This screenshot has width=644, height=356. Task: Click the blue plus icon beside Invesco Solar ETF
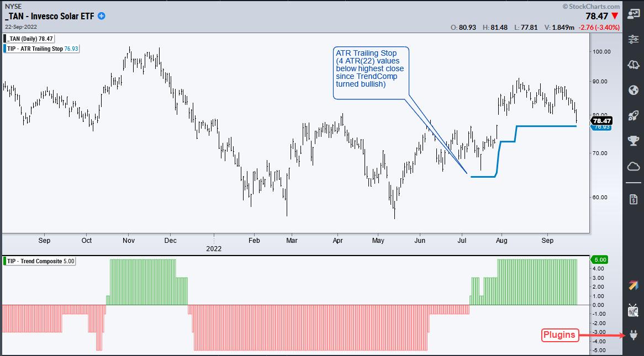pyautogui.click(x=102, y=17)
